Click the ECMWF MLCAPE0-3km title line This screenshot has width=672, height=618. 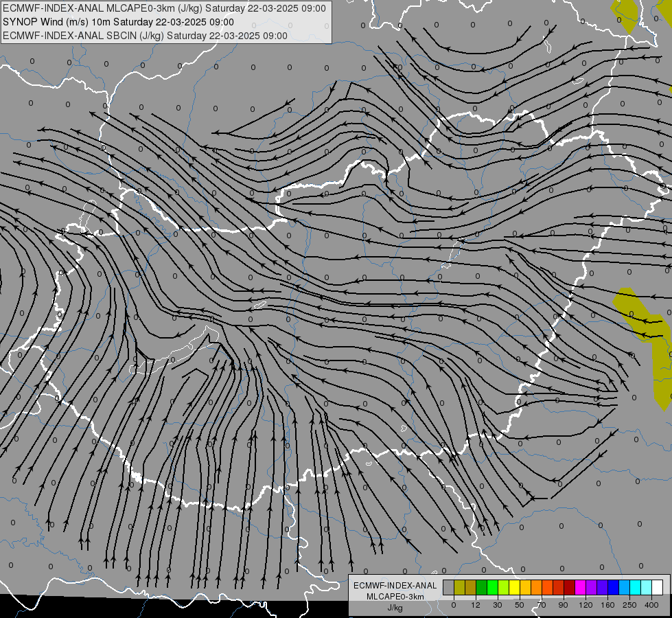click(x=164, y=8)
